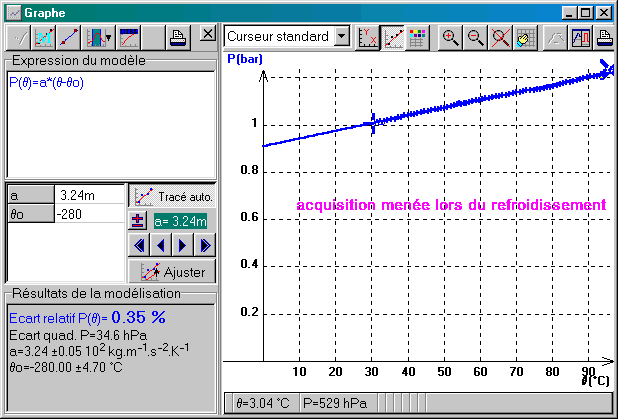The height and width of the screenshot is (419, 618).
Task: Toggle the colored grid table button
Action: (416, 37)
